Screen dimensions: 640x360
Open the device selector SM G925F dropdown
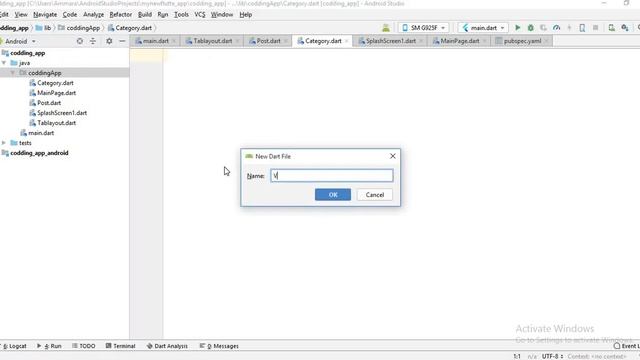(424, 28)
